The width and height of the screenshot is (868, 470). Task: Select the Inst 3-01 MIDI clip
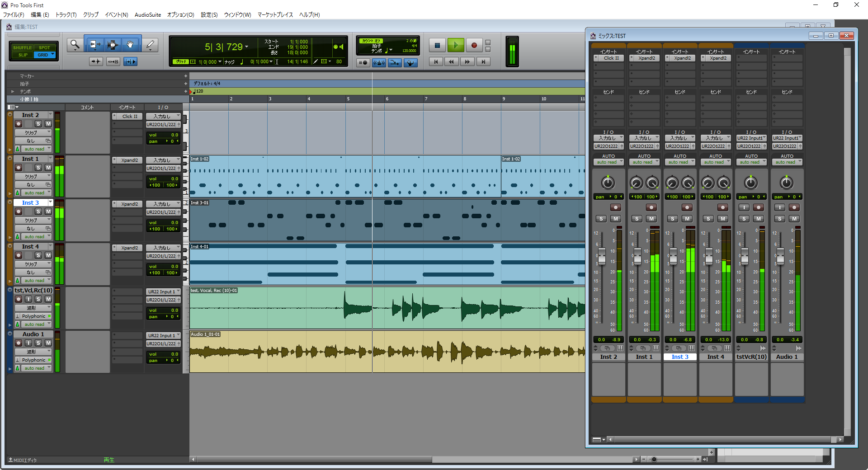click(387, 221)
